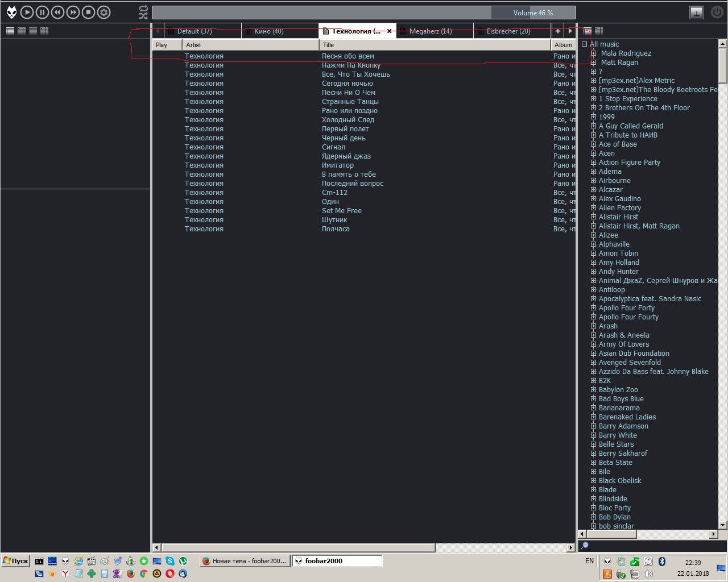
Task: Close the Технология playlist tab
Action: [389, 31]
